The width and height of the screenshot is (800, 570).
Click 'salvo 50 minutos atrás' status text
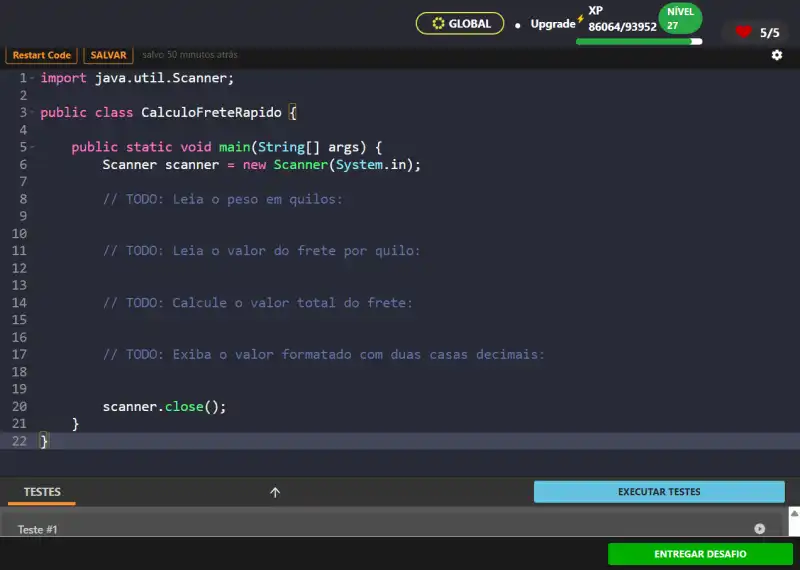(x=190, y=55)
